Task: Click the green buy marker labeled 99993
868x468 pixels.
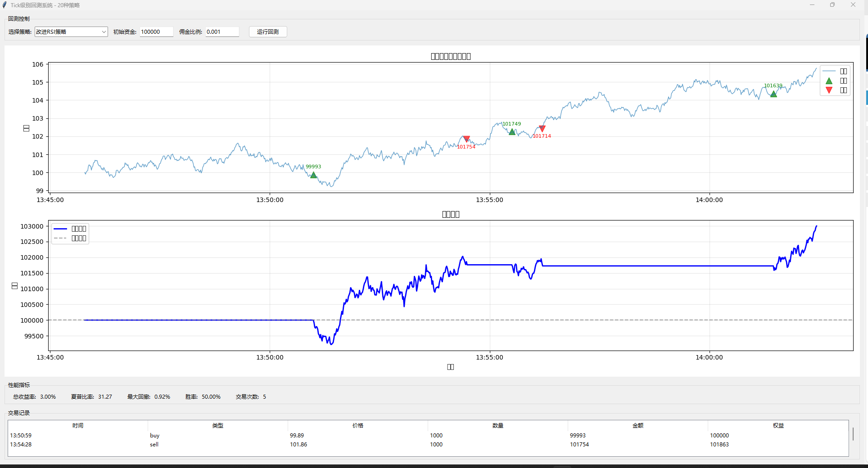Action: click(313, 175)
